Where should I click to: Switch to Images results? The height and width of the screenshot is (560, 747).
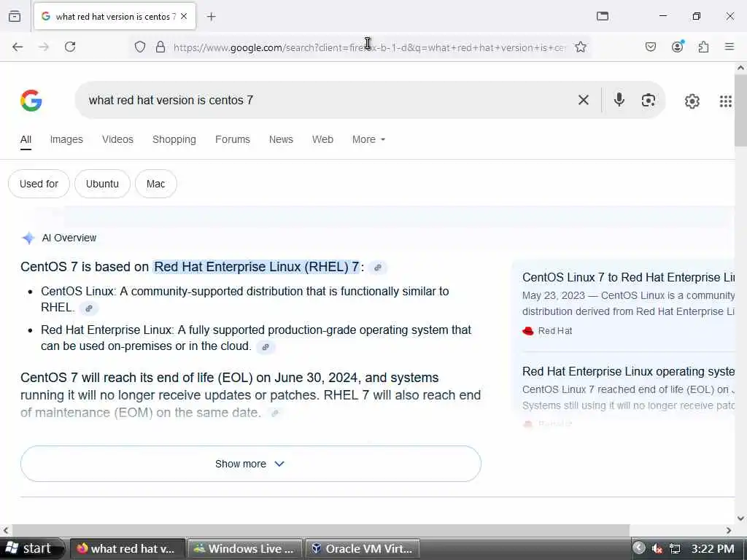(66, 139)
